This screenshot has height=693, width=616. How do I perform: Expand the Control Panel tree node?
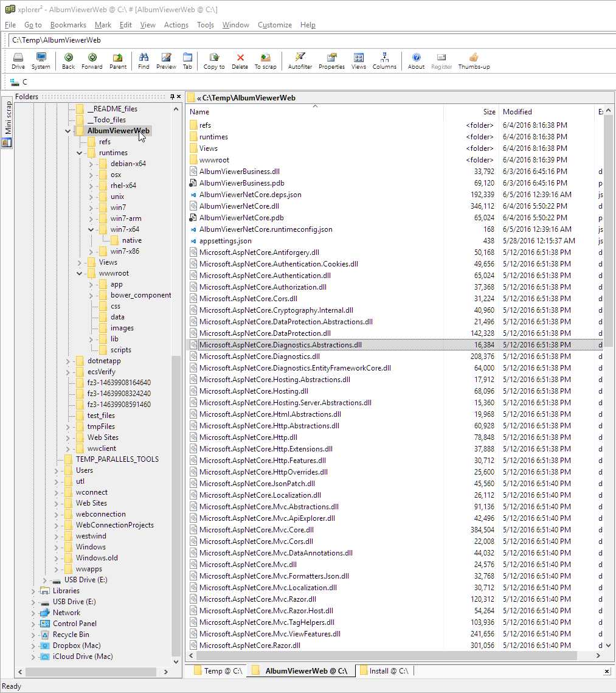tap(33, 624)
